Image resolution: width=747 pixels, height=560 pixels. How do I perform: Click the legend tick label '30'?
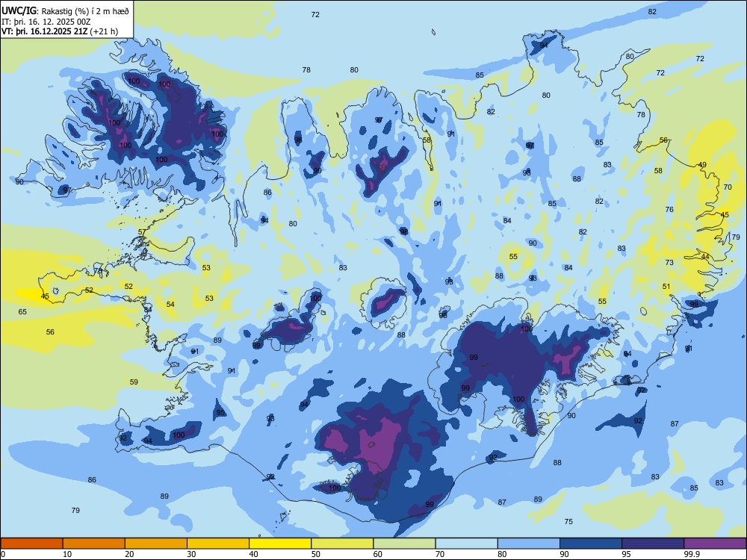[x=191, y=554]
